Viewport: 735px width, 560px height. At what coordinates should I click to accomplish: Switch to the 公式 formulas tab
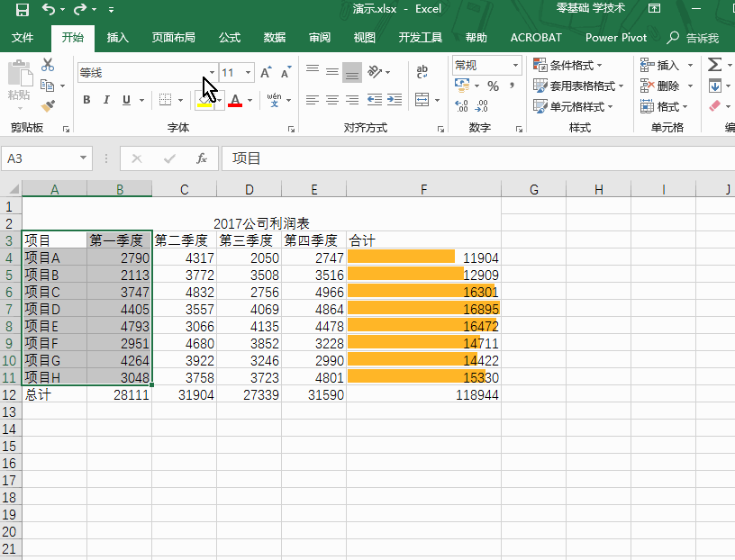point(230,38)
